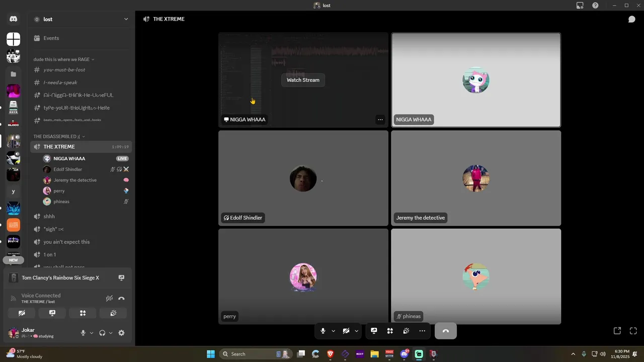Screen dimensions: 644x362
Task: Select the blue glowing server icon
Action: 14,208
